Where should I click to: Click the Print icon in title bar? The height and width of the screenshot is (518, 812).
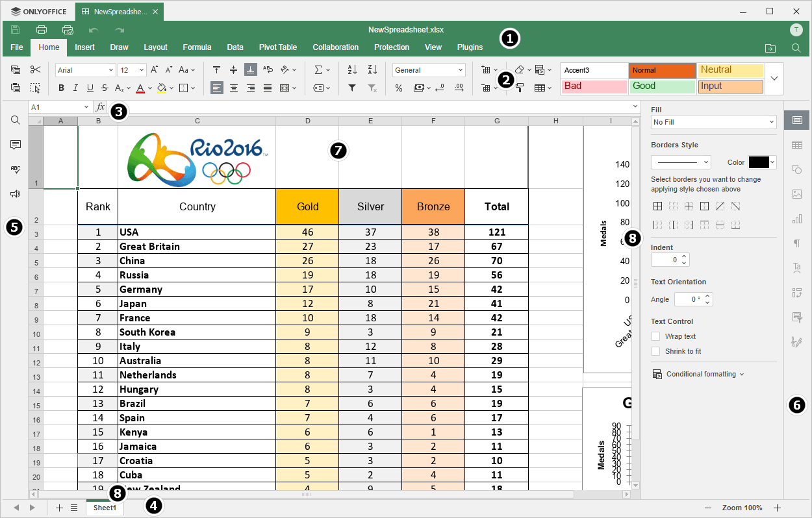42,30
